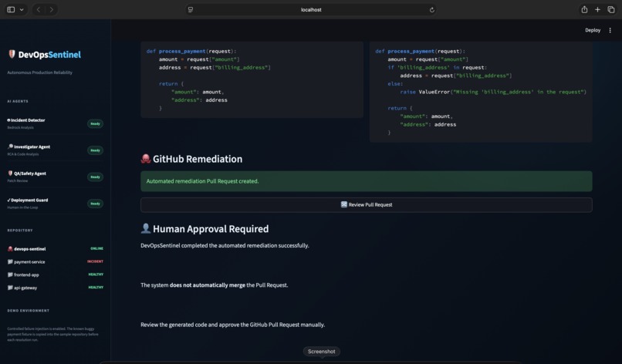The image size is (622, 364).
Task: Click the HEALTHY status for frontend-app
Action: [96, 275]
